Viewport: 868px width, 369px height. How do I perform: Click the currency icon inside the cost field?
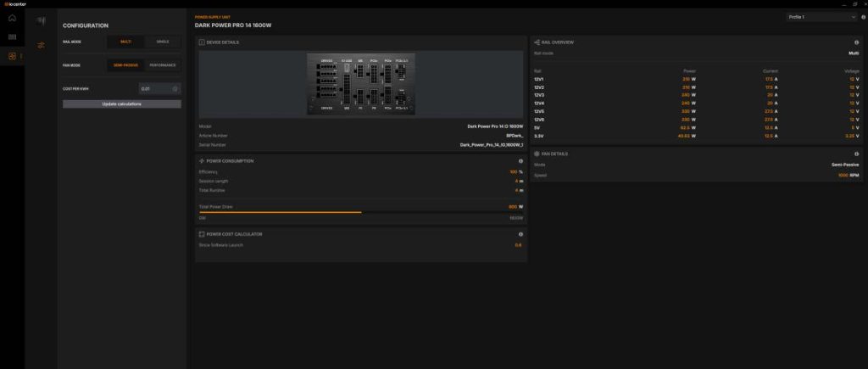click(x=175, y=89)
